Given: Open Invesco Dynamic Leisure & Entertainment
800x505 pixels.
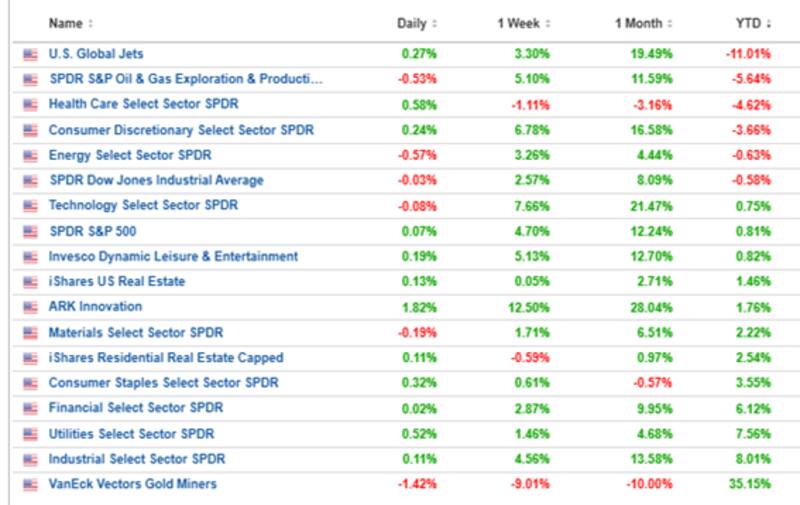Looking at the screenshot, I should tap(173, 256).
